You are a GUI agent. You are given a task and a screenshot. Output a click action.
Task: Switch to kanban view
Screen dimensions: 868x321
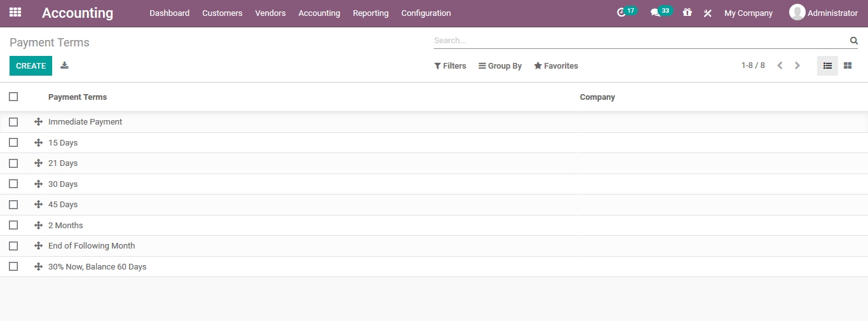[x=848, y=65]
